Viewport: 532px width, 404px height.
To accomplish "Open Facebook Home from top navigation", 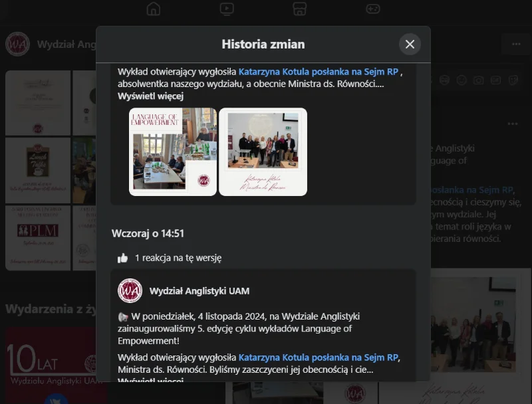I will pyautogui.click(x=154, y=9).
